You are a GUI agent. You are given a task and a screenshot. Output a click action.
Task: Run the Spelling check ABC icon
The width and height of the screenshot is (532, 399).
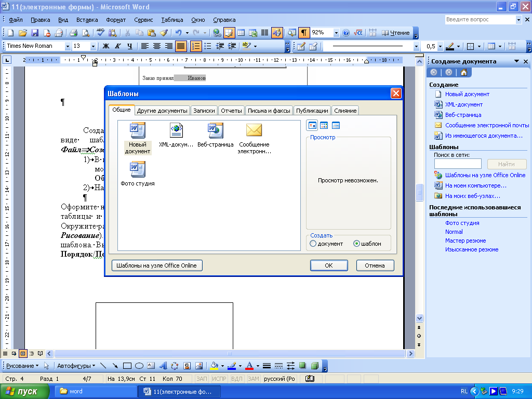point(100,33)
